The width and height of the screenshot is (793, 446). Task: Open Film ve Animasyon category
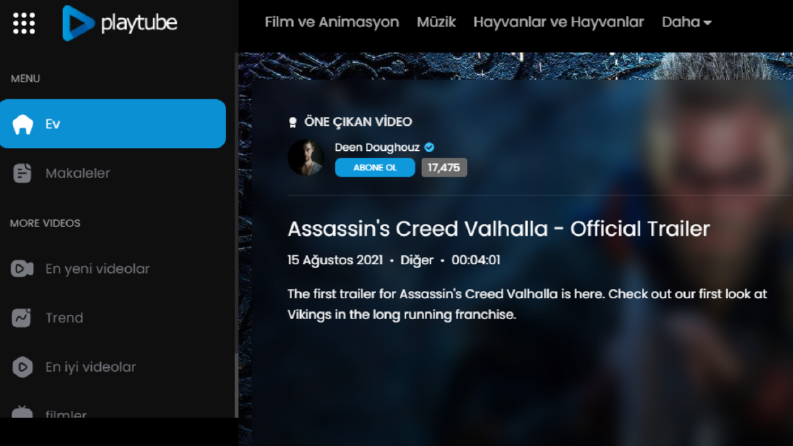click(332, 22)
